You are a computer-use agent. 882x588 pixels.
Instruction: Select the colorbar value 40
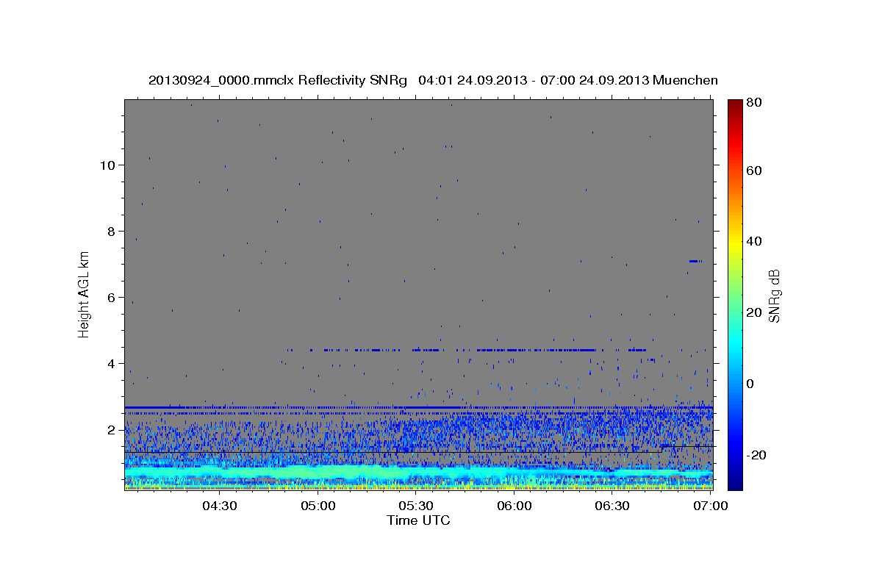tap(756, 241)
